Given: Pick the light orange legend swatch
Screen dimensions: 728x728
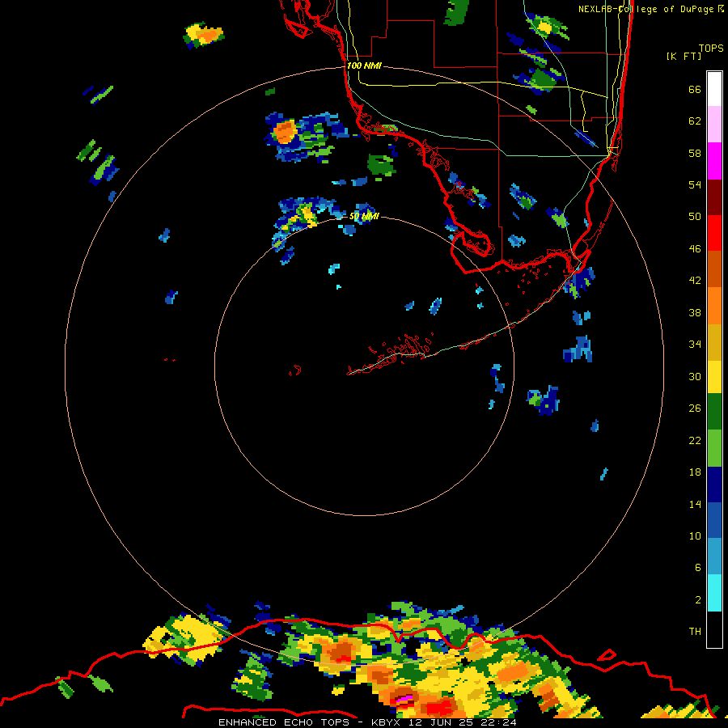Looking at the screenshot, I should point(714,305).
